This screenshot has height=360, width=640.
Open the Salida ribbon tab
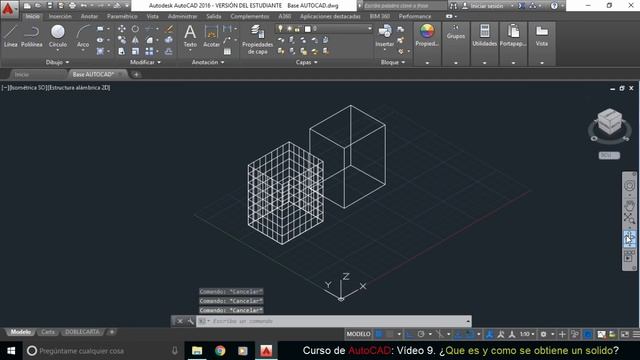213,16
